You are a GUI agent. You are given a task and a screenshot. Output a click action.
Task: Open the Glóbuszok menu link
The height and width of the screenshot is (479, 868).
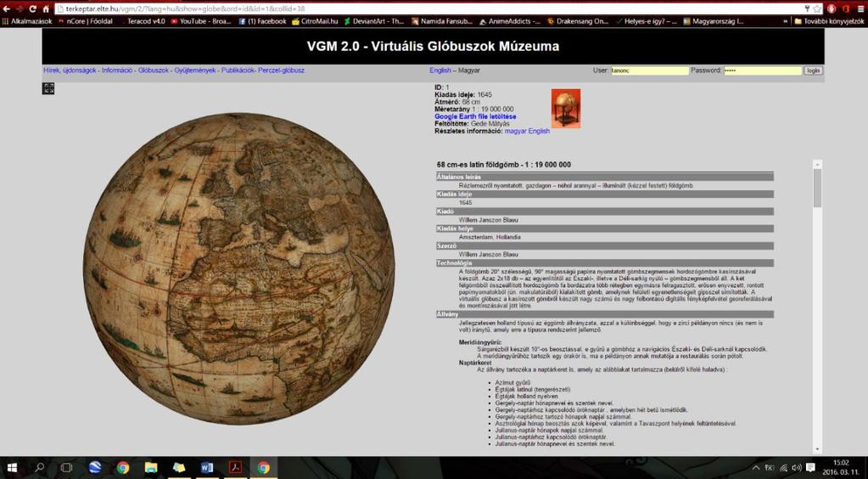click(154, 70)
